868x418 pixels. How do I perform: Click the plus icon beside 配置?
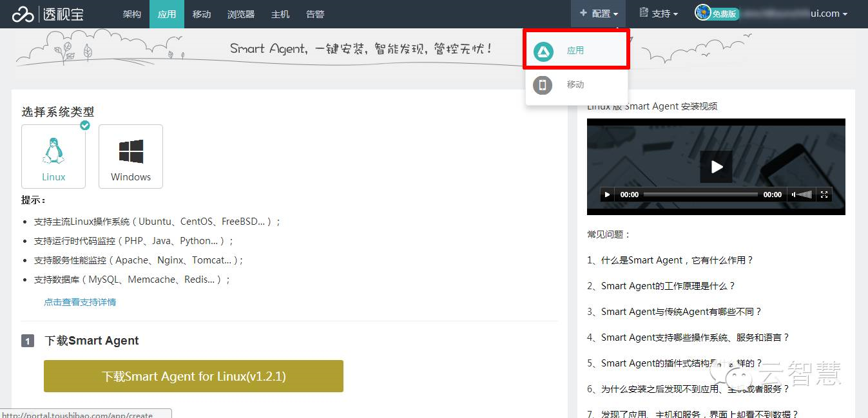coord(583,13)
